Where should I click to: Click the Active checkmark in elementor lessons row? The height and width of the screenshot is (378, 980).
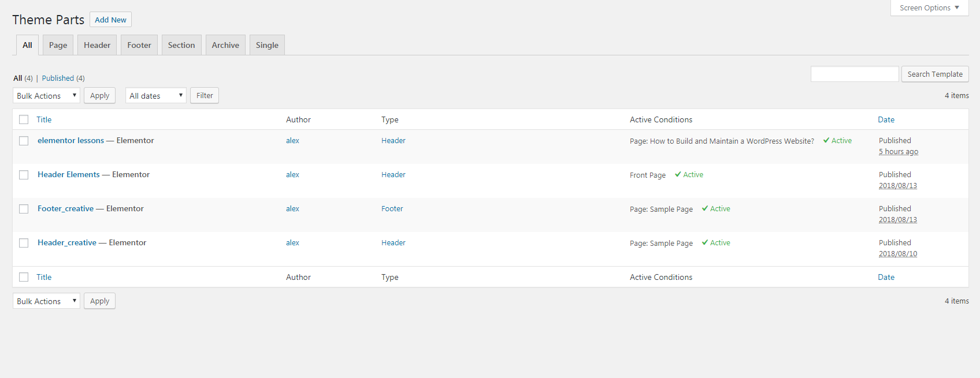[826, 141]
